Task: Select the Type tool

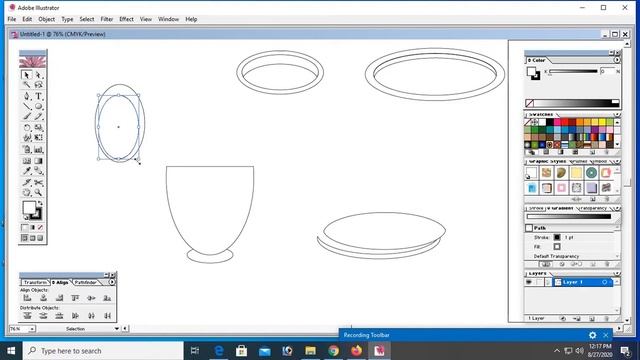Action: [x=38, y=96]
